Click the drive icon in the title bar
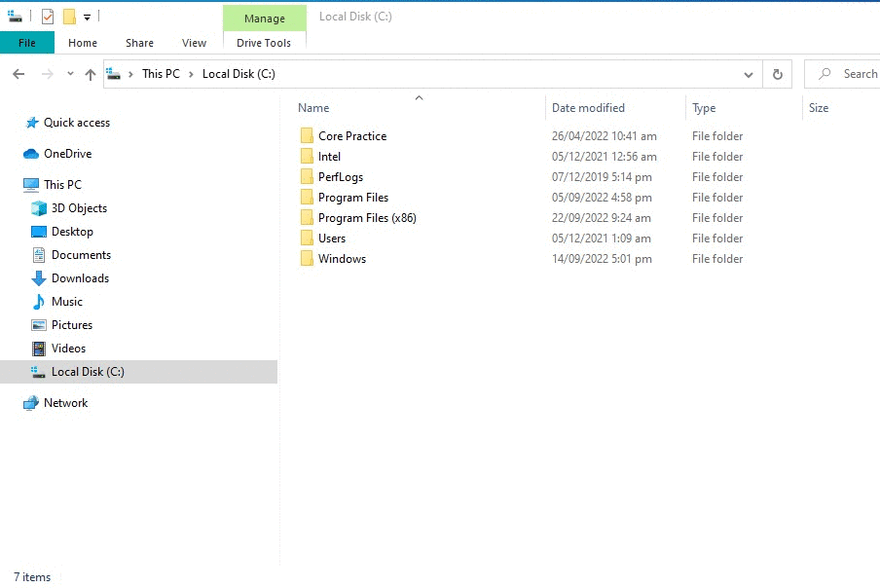The image size is (880, 588). [x=16, y=17]
